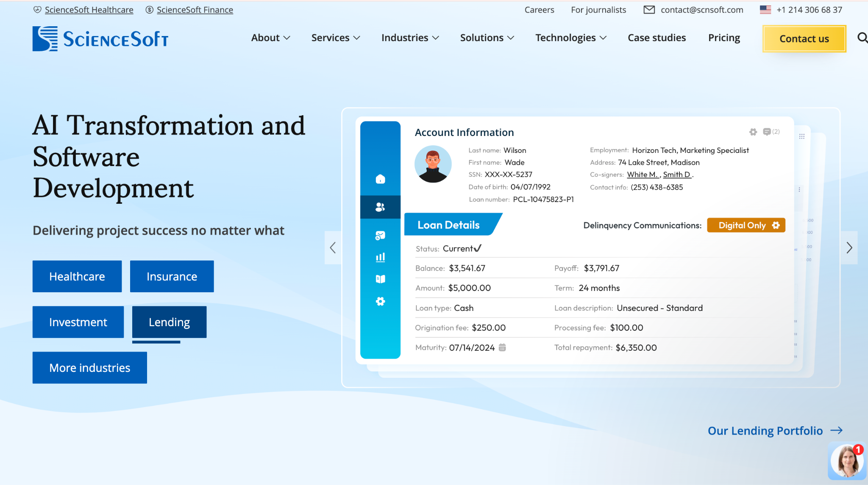The height and width of the screenshot is (485, 868).
Task: Click the calendar icon next to Maturity date
Action: click(x=502, y=347)
